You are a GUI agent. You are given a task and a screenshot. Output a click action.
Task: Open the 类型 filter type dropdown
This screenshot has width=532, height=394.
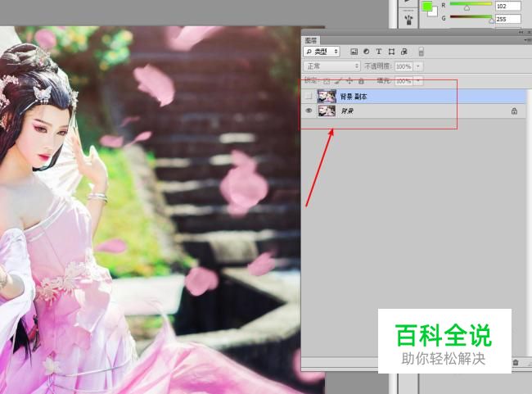[x=322, y=52]
